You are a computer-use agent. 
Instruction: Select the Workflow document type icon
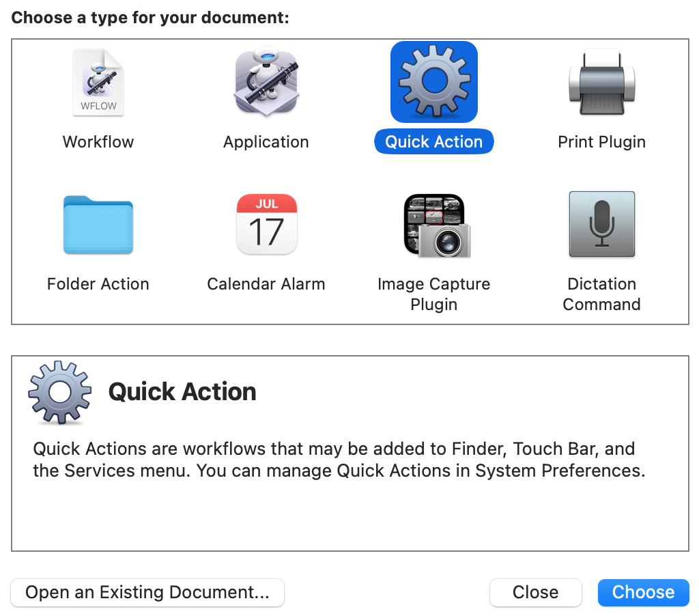98,81
